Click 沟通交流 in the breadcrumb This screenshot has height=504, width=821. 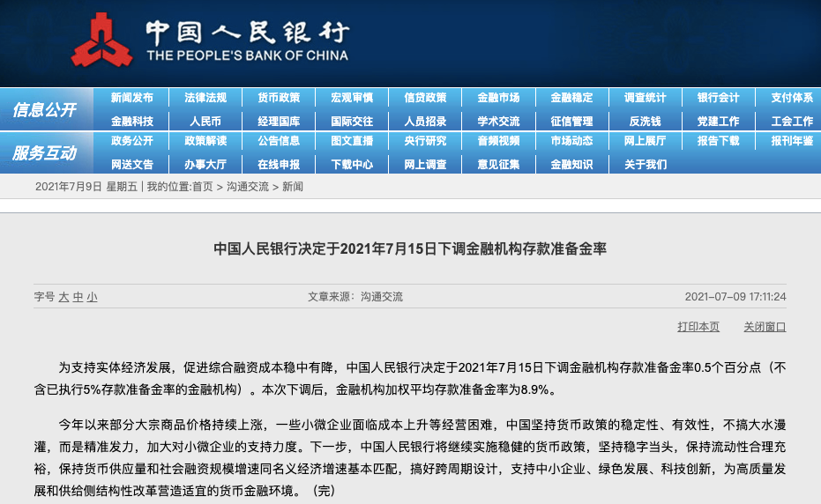[x=248, y=187]
